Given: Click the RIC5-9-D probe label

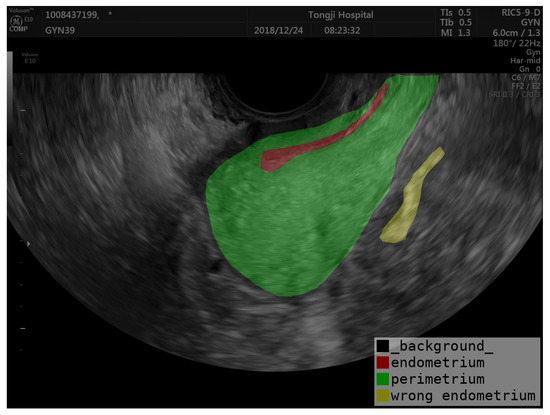Looking at the screenshot, I should (521, 13).
